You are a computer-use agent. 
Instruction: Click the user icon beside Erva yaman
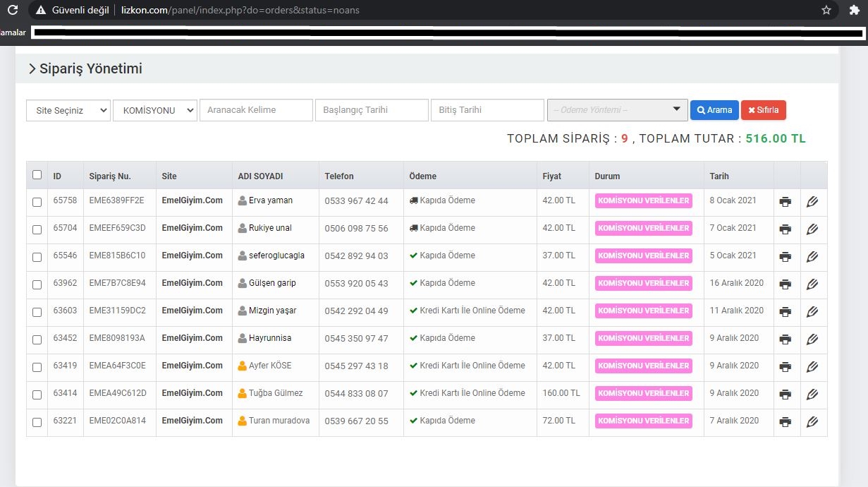243,200
